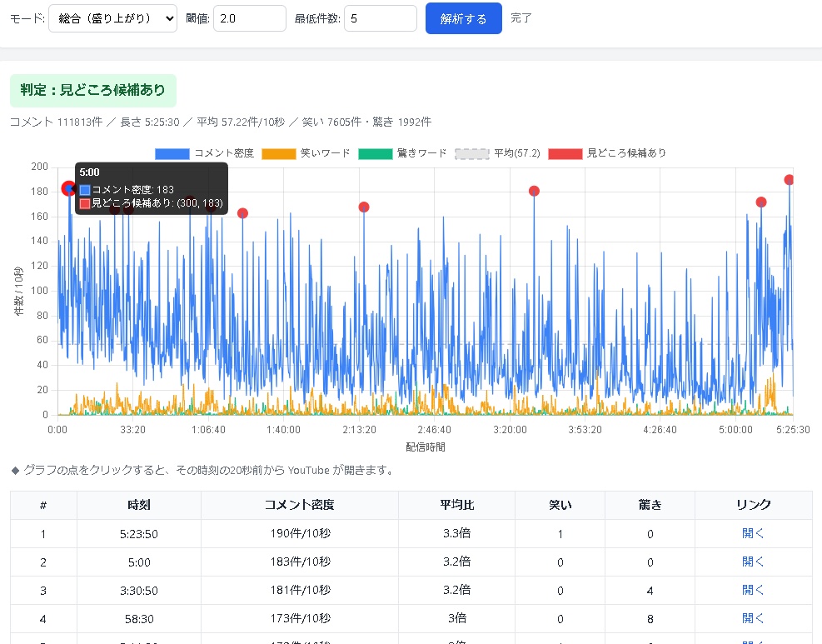Click the highlight point near 3:30:50
This screenshot has height=644, width=822.
click(x=534, y=191)
